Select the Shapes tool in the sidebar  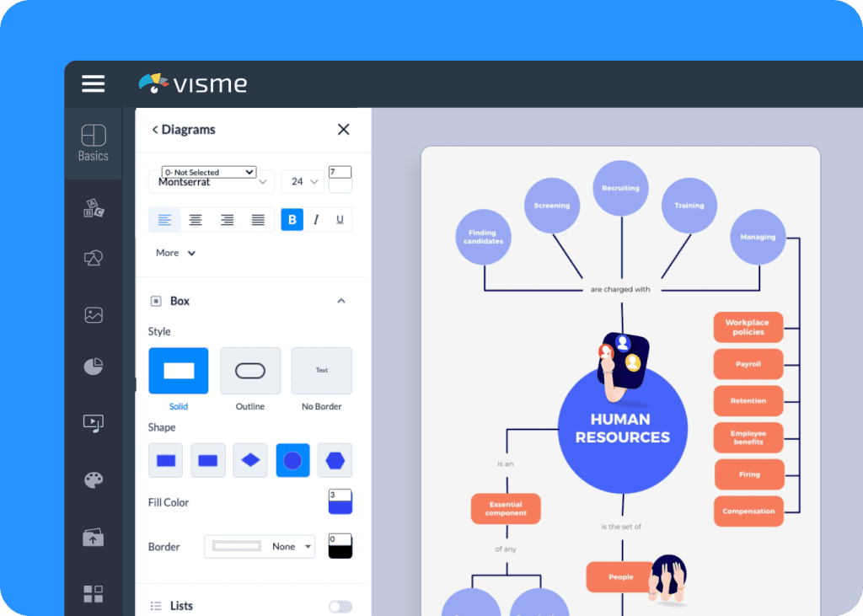click(x=93, y=259)
